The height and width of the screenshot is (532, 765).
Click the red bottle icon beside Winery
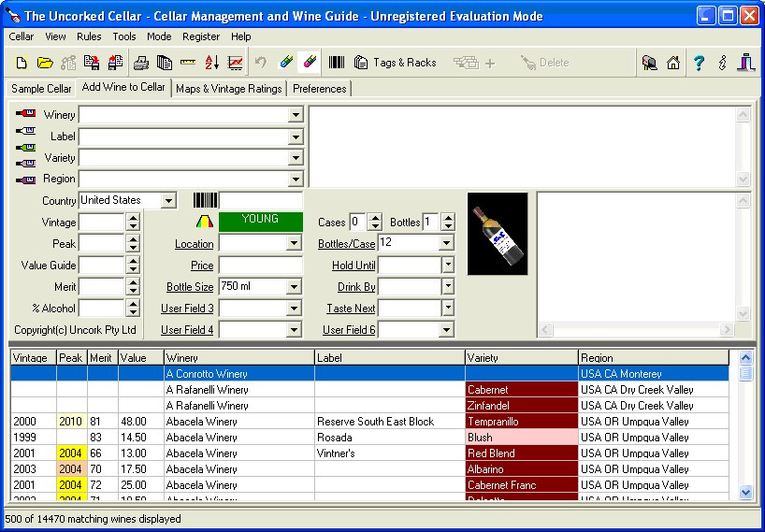pos(26,113)
